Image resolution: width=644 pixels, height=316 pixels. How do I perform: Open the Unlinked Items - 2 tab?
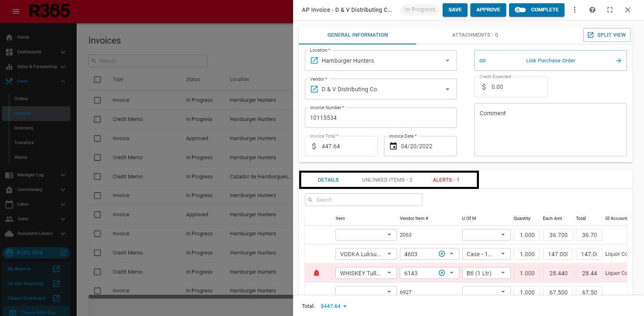click(x=387, y=180)
